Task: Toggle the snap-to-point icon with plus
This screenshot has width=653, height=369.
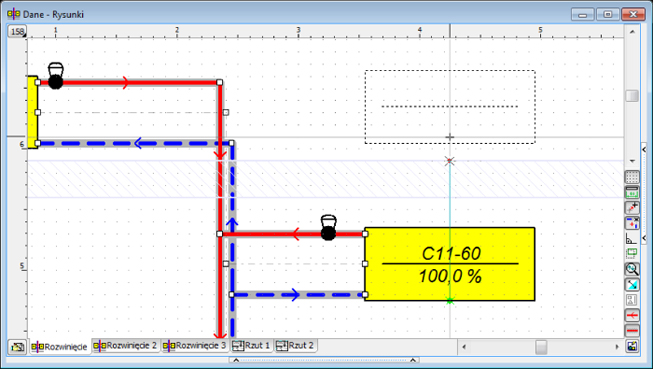Action: pyautogui.click(x=632, y=207)
